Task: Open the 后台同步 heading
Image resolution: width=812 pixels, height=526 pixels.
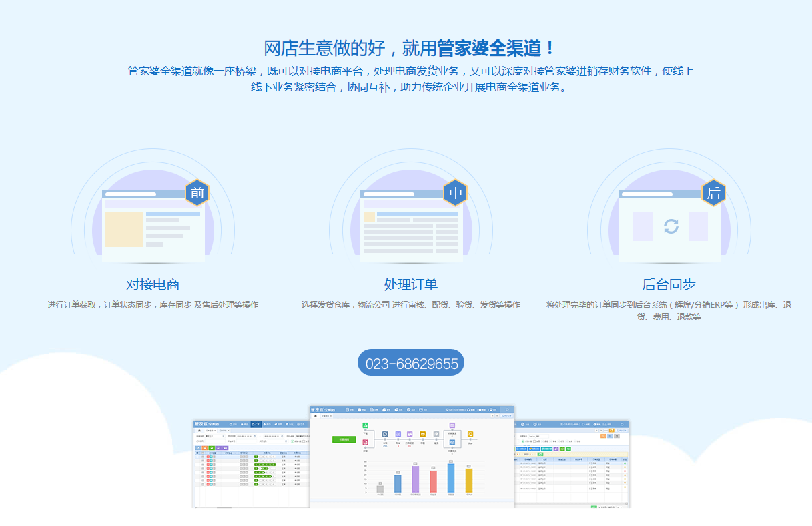Action: pos(669,284)
